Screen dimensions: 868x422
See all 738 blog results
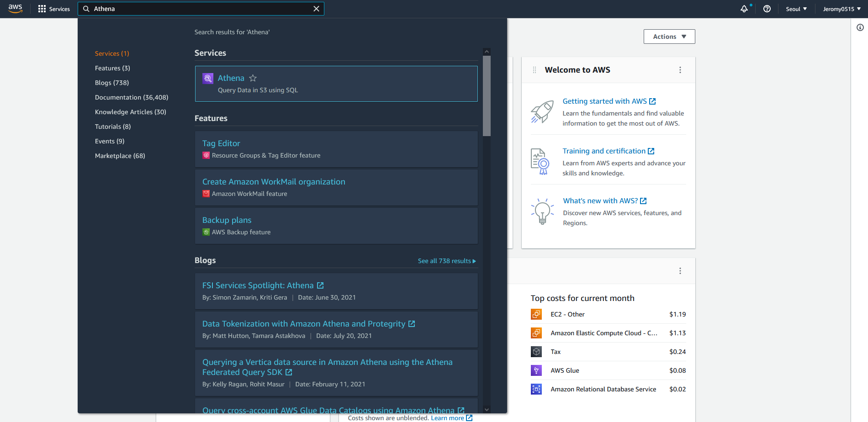(x=447, y=261)
